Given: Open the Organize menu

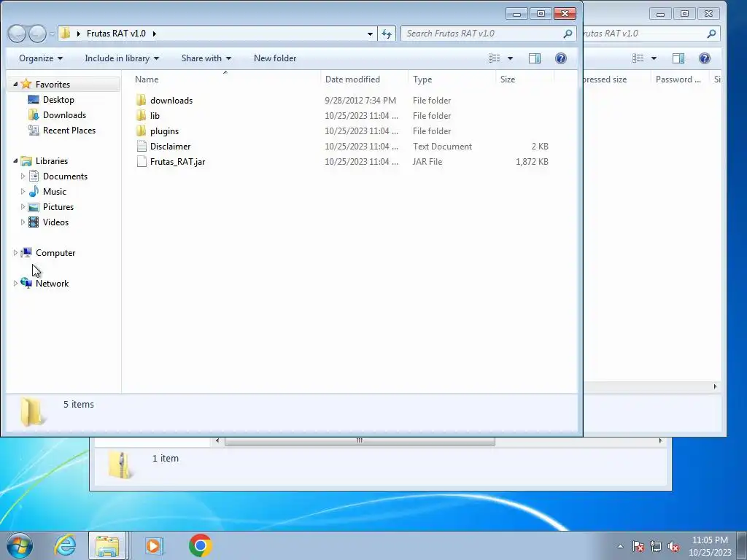Looking at the screenshot, I should coord(41,58).
